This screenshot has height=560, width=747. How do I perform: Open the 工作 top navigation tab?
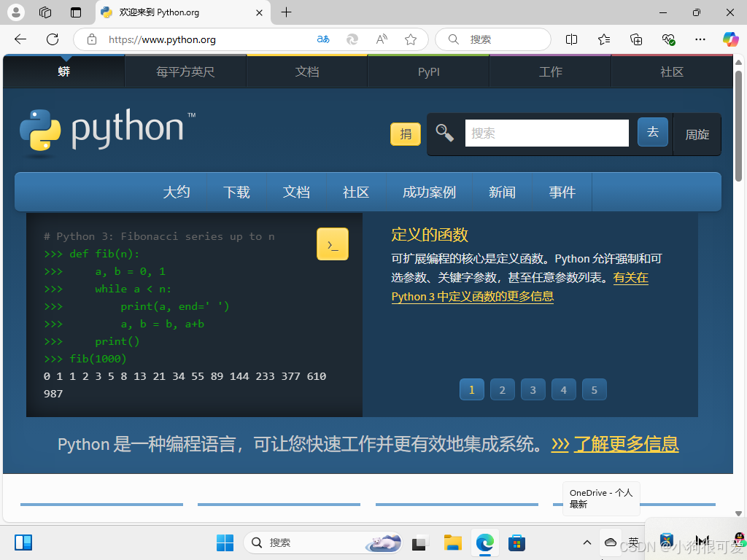(x=550, y=72)
